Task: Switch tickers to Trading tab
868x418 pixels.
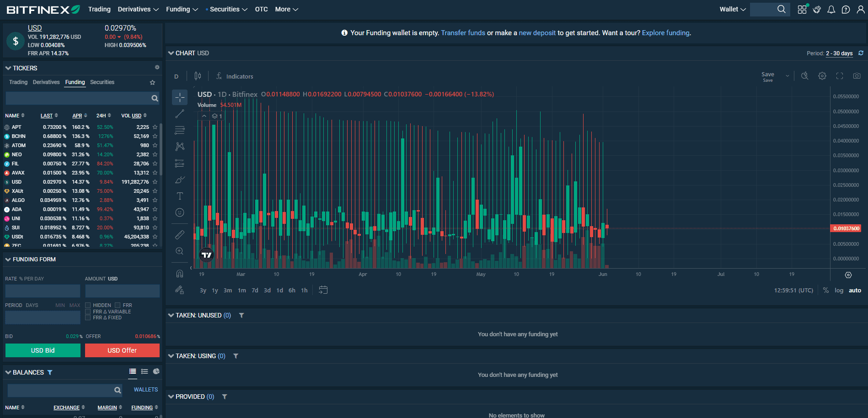Action: point(18,82)
